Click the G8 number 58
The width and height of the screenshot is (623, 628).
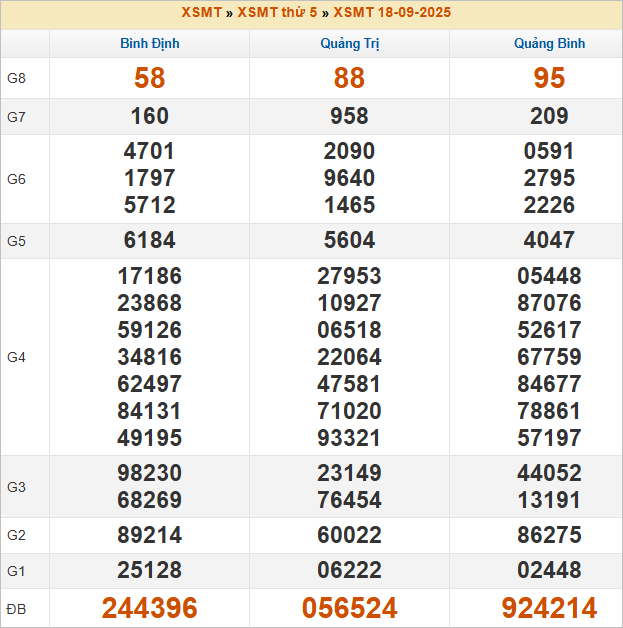pos(150,78)
